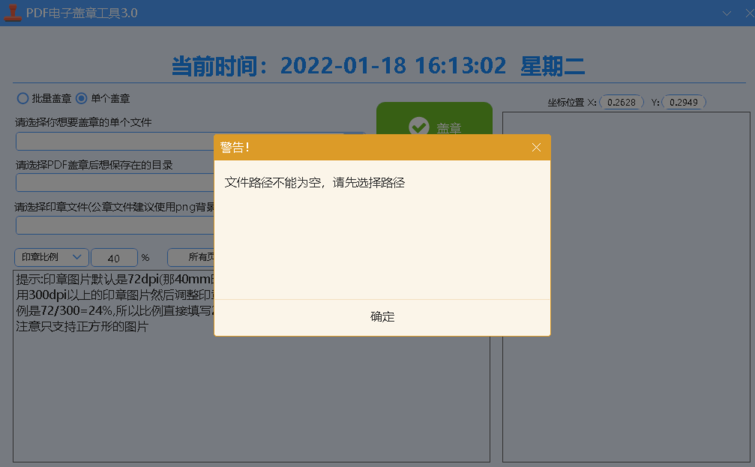The height and width of the screenshot is (467, 755).
Task: Click the single file path input field
Action: click(x=115, y=142)
